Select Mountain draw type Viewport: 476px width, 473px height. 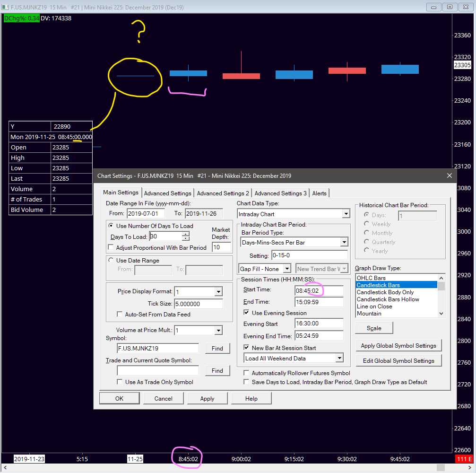point(396,314)
